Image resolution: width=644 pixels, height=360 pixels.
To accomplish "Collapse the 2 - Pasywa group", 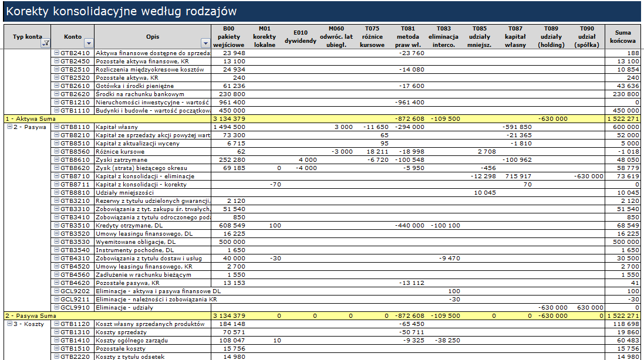I will click(x=9, y=127).
